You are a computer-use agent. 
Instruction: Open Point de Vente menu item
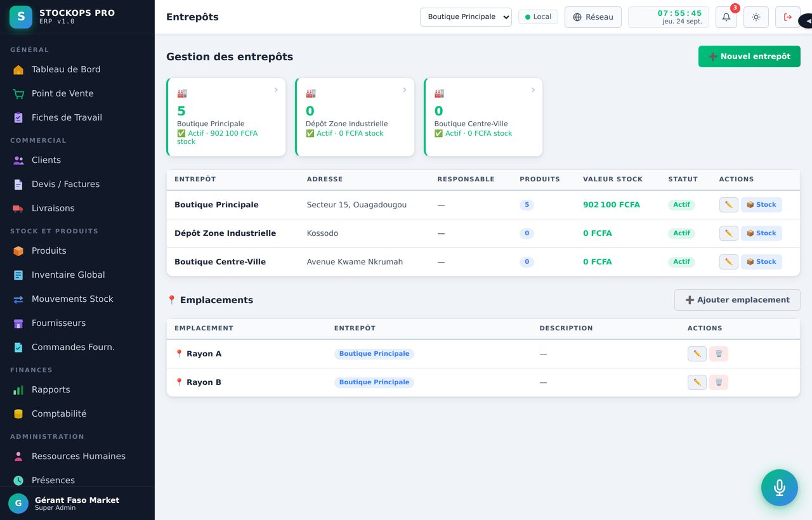pyautogui.click(x=77, y=94)
